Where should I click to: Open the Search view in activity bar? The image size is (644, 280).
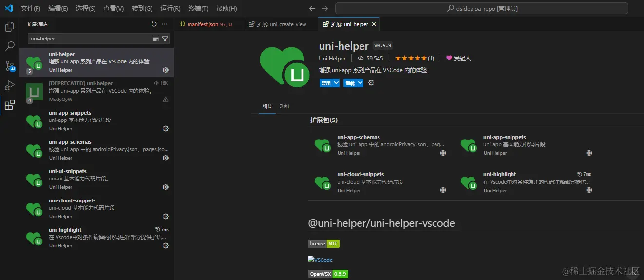(x=9, y=46)
